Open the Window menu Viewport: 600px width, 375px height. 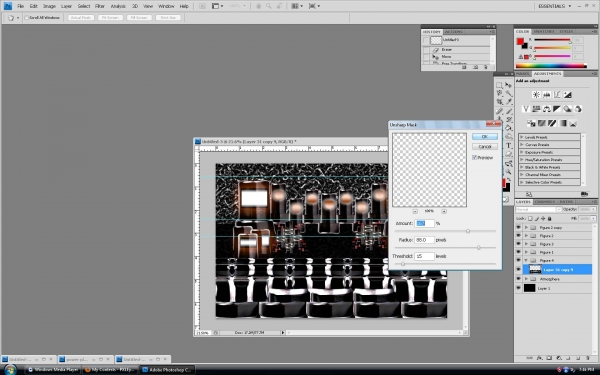coord(166,6)
